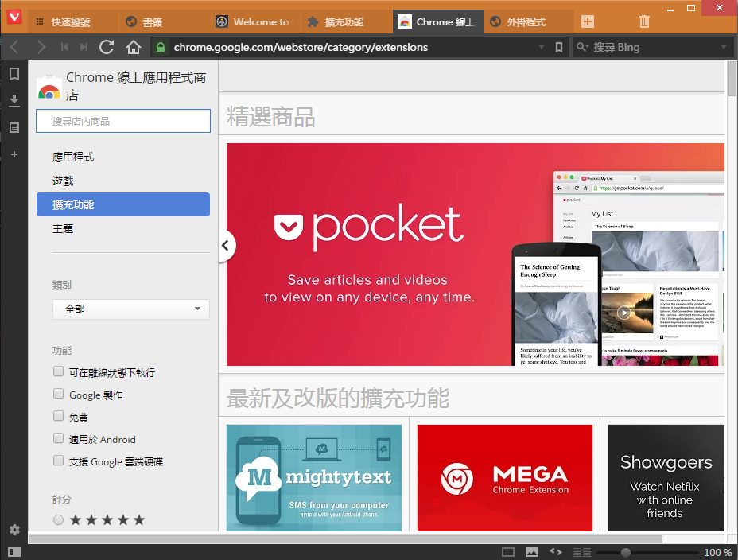Image resolution: width=738 pixels, height=560 pixels.
Task: Tick the 免費 checkbox
Action: 58,416
